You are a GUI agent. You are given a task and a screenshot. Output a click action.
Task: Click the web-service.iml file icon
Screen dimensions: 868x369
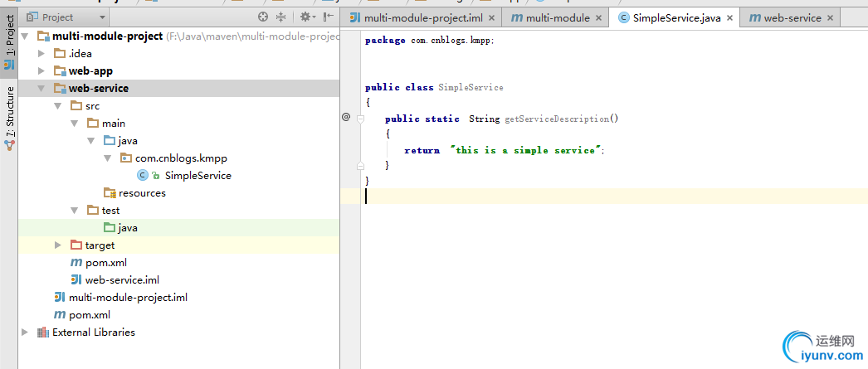click(76, 280)
